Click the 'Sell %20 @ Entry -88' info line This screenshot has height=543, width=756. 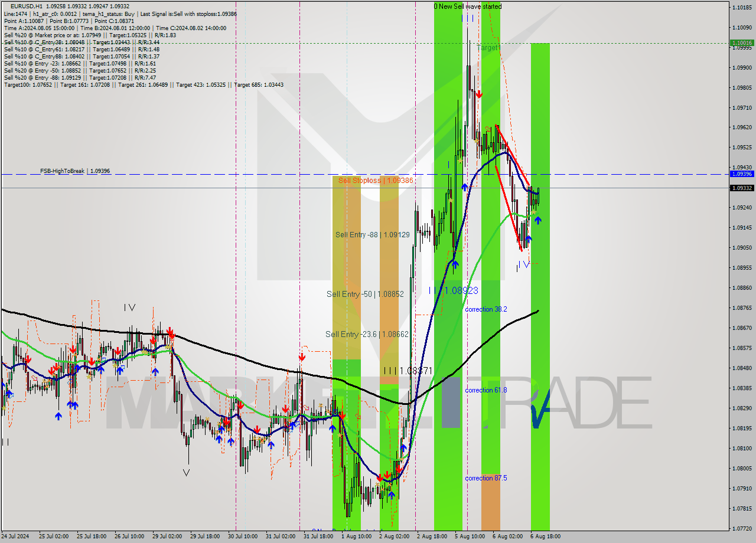80,77
